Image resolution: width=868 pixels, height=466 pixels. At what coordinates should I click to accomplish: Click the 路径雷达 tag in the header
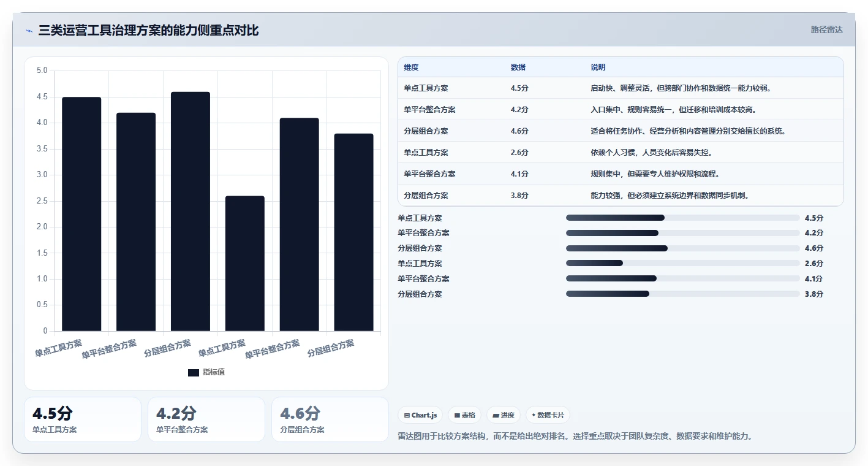(826, 29)
